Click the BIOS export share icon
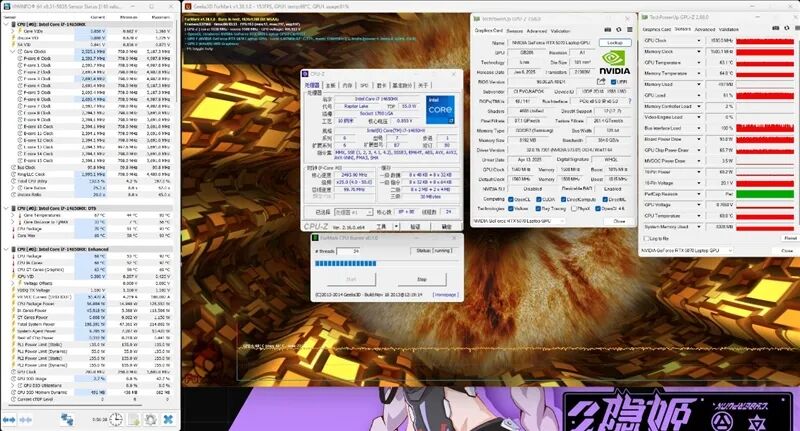Viewport: 800px width, 431px height. [x=601, y=82]
